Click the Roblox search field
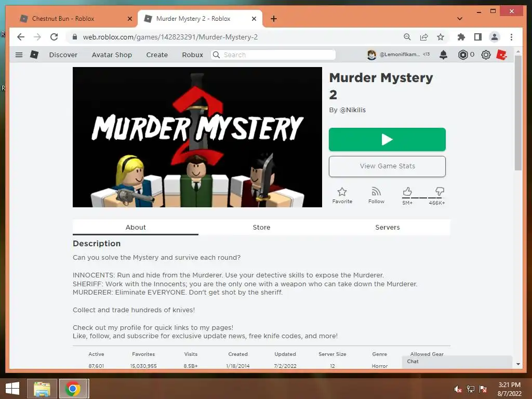 [x=273, y=55]
